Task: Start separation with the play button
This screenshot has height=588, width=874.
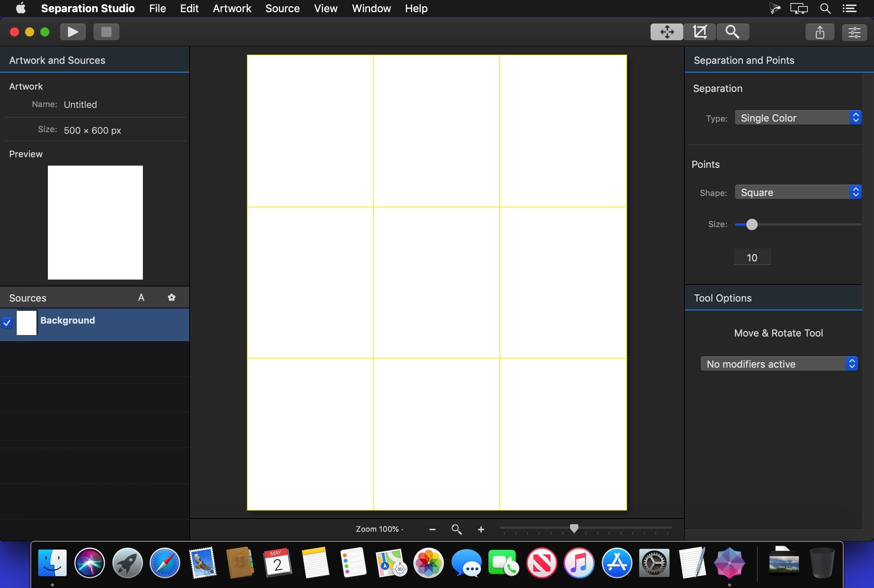Action: click(73, 32)
